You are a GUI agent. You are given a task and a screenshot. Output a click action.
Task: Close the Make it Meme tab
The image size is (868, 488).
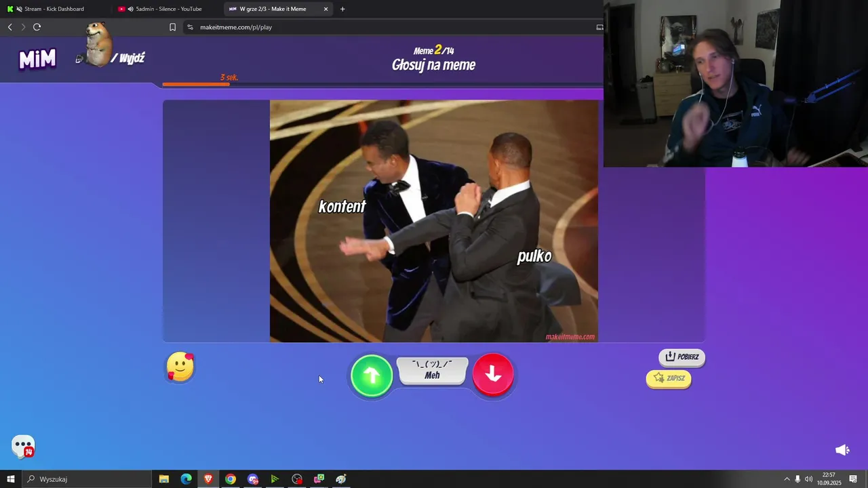(325, 9)
